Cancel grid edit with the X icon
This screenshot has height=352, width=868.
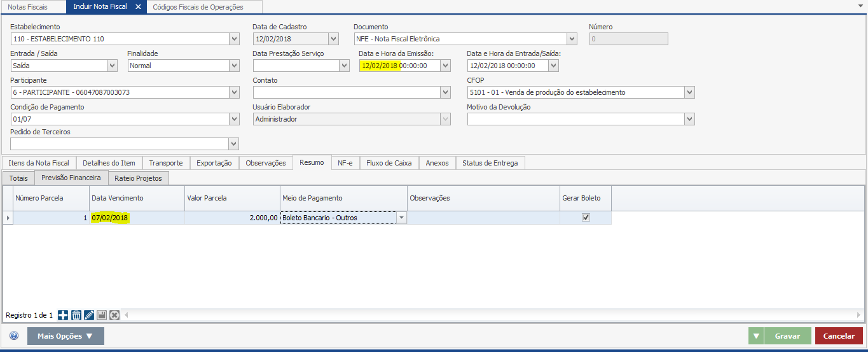point(114,315)
